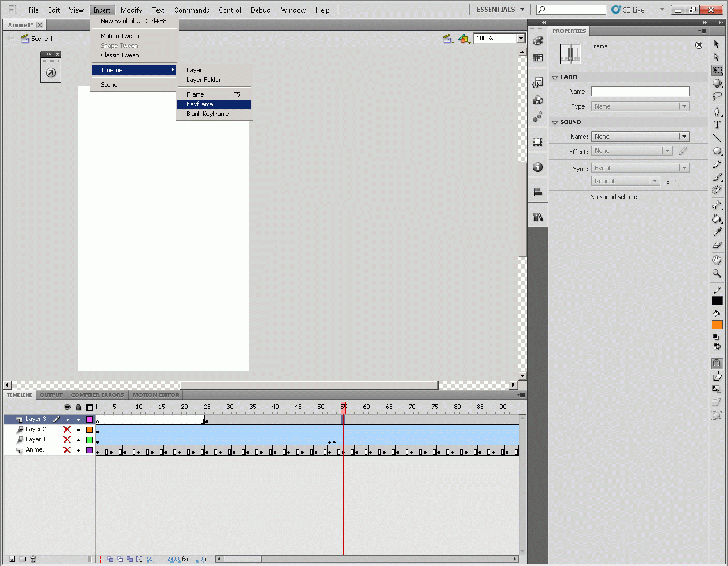The width and height of the screenshot is (728, 566).
Task: Select the Free Transform tool
Action: pos(717,70)
